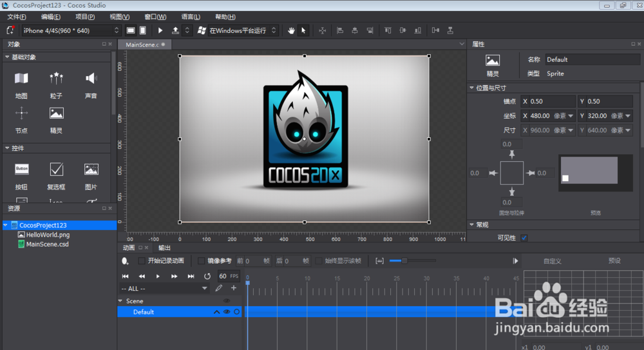Collapse the CocosProject123 tree node

click(6, 225)
